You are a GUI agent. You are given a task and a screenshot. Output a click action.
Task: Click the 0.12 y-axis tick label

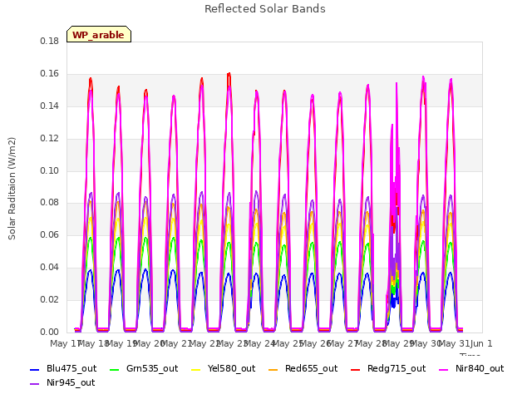pyautogui.click(x=50, y=139)
